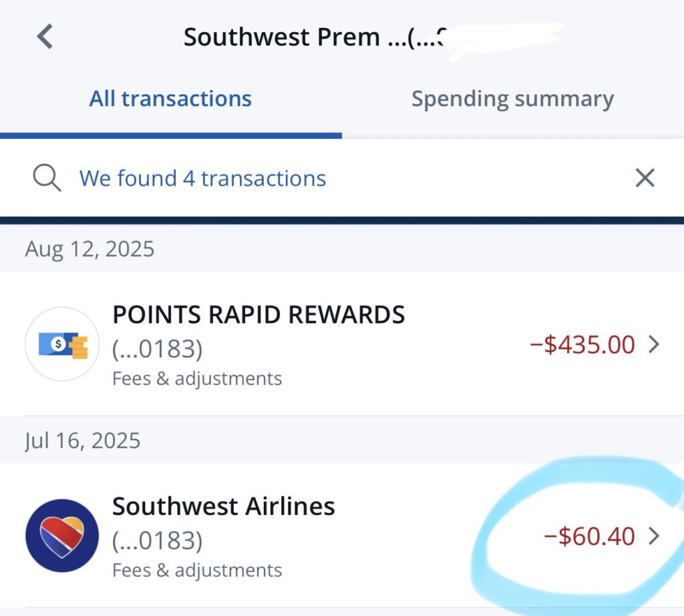Clear the search with the X icon

click(645, 178)
